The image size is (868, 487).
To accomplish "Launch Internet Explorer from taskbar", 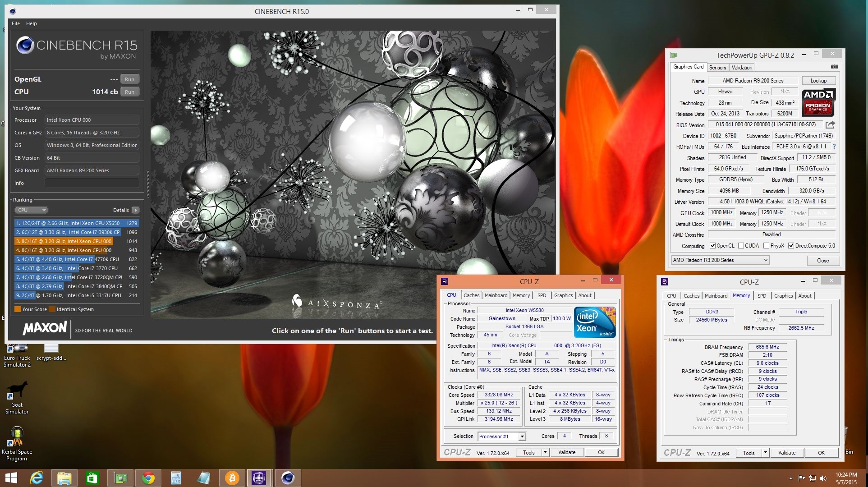I will [x=37, y=478].
